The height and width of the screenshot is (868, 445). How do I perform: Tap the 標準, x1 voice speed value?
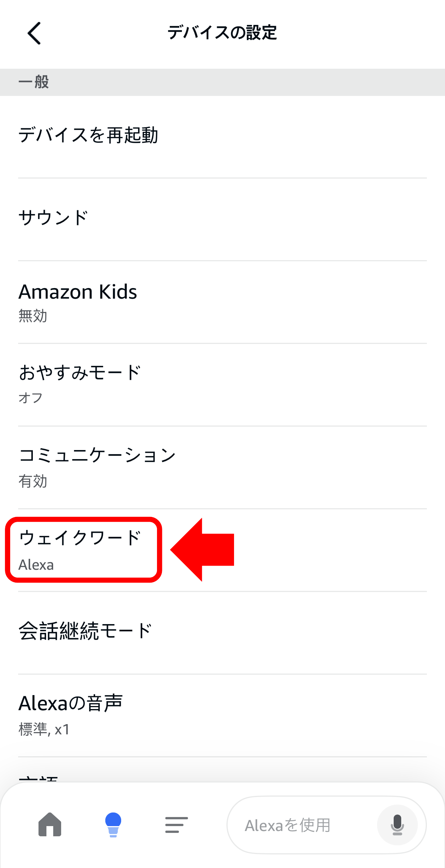(x=44, y=729)
